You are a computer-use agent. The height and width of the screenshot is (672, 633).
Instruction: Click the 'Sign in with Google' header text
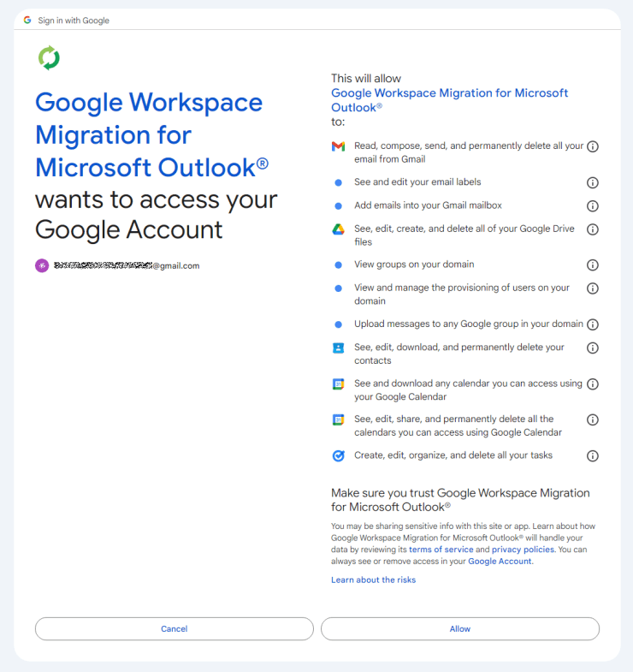click(74, 21)
